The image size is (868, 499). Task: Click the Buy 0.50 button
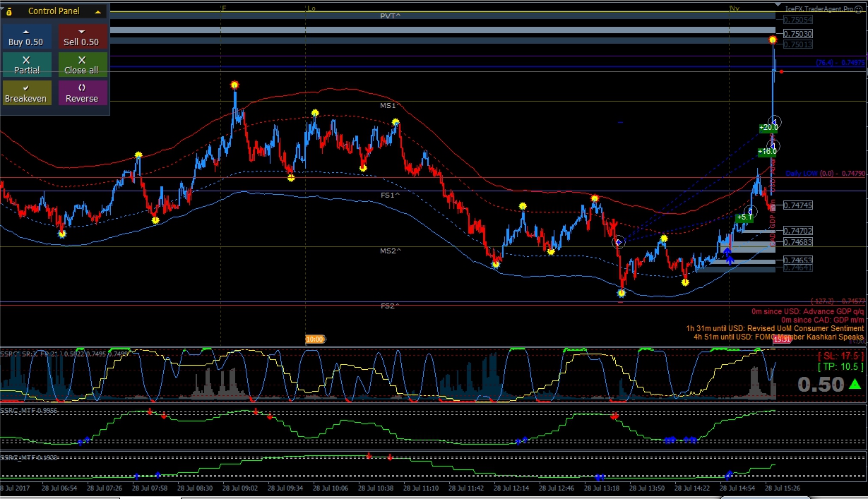pyautogui.click(x=26, y=37)
